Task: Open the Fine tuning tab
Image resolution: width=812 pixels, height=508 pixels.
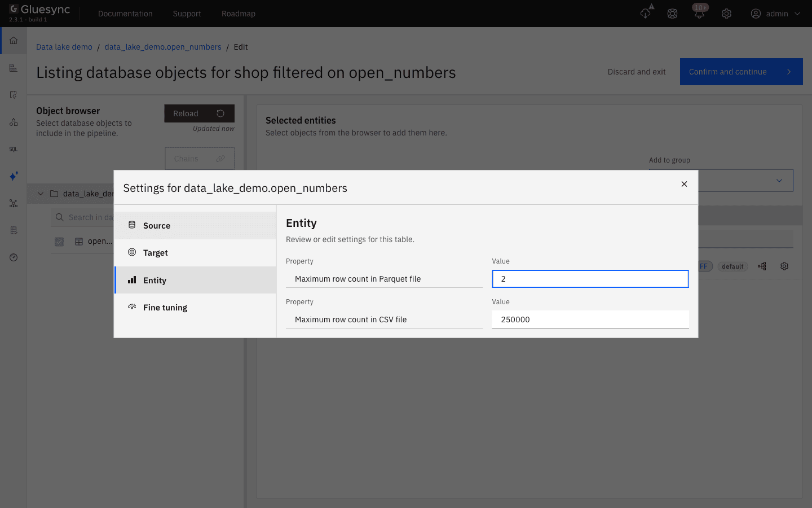Action: pos(195,307)
